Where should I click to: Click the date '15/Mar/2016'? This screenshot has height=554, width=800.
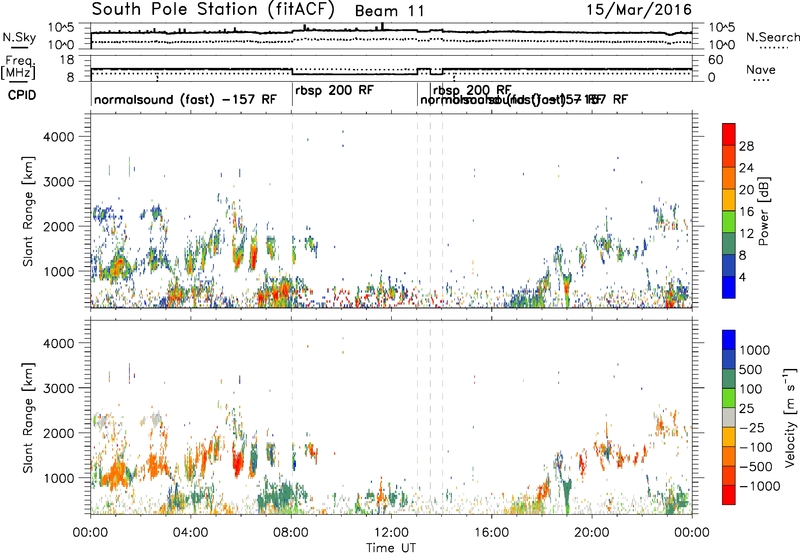(x=639, y=9)
